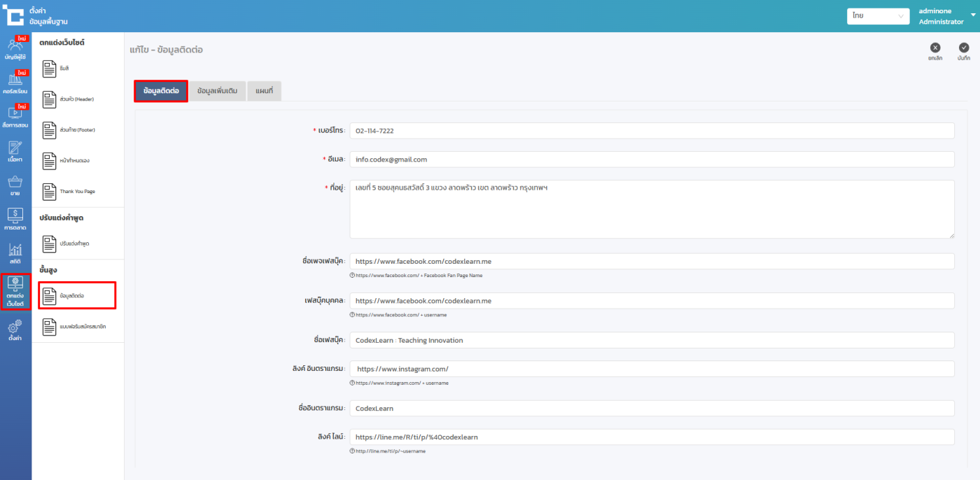Switch to the ข้อมูลเพิ่มเติม tab
This screenshot has height=480, width=980.
click(x=217, y=91)
